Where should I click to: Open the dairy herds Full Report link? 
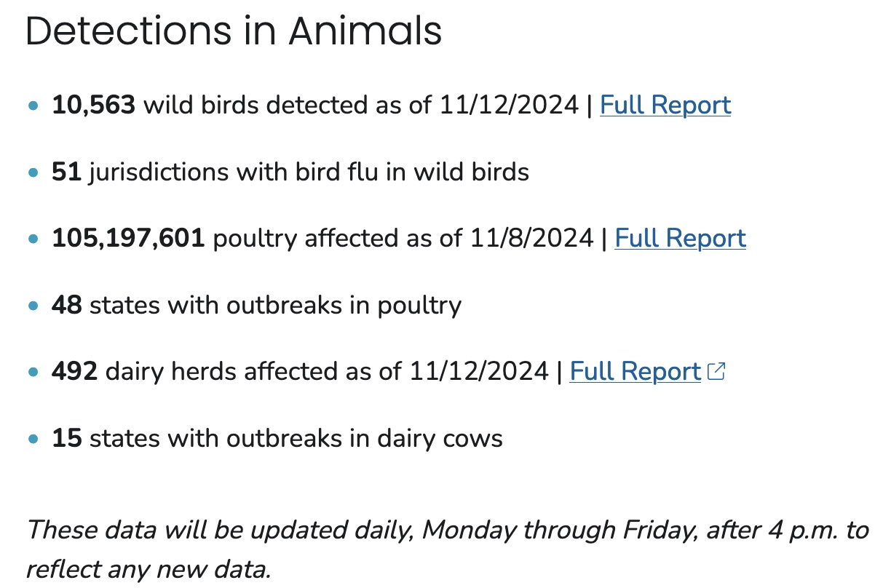point(635,372)
